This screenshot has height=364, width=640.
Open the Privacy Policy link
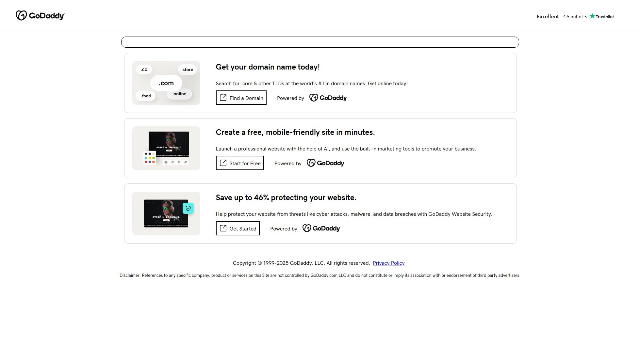coord(388,263)
